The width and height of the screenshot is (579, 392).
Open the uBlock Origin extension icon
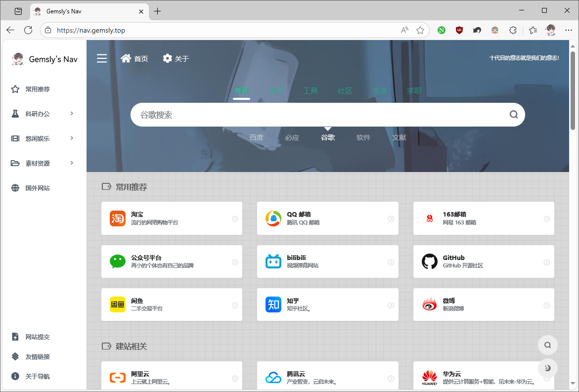coord(459,30)
